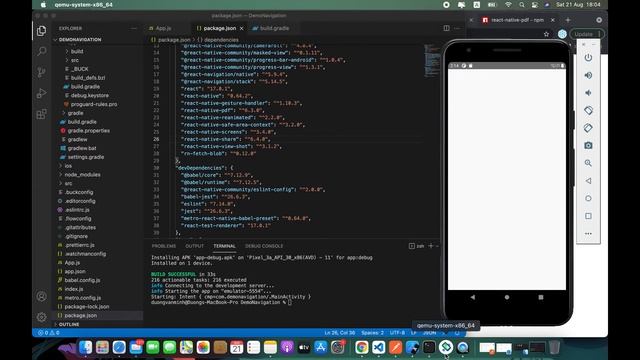Open the Extensions view in the activity bar
The height and width of the screenshot is (360, 640).
[x=41, y=114]
